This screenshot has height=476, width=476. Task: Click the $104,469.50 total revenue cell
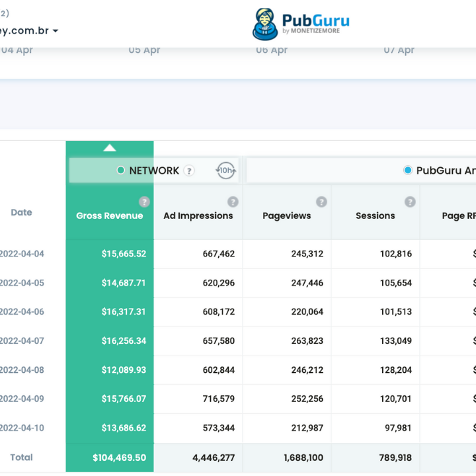[x=119, y=457]
